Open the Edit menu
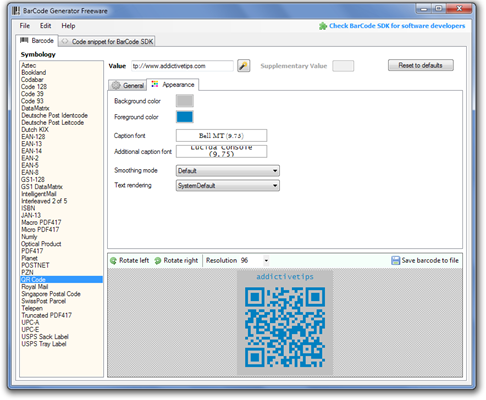This screenshot has width=486, height=400. pos(45,26)
